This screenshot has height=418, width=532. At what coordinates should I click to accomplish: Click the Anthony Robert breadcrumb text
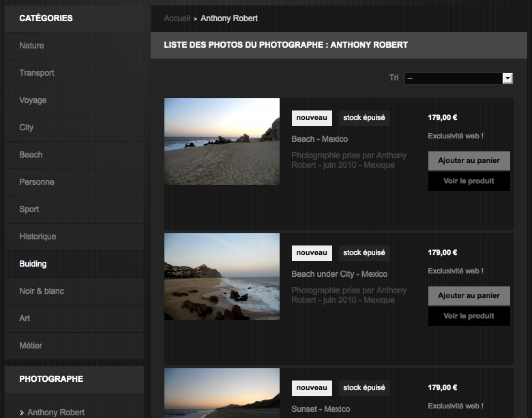click(229, 18)
